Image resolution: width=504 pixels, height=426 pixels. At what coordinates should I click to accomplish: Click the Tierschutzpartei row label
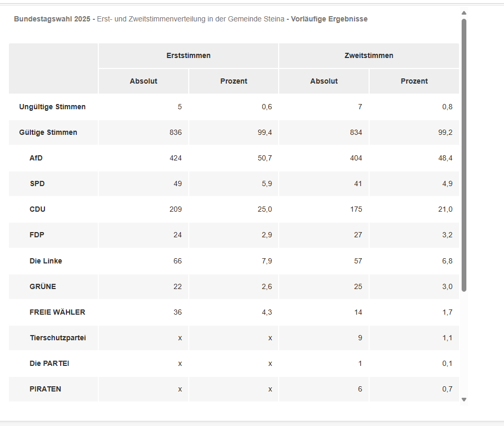click(58, 338)
